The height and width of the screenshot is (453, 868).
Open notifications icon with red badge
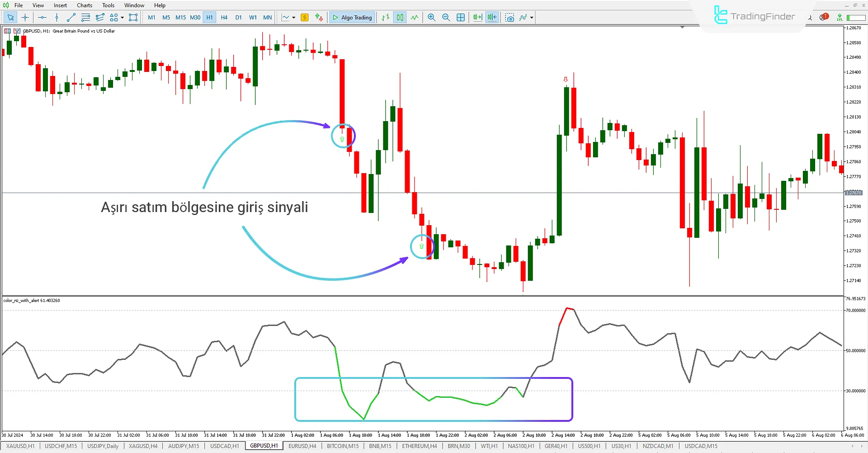[824, 17]
